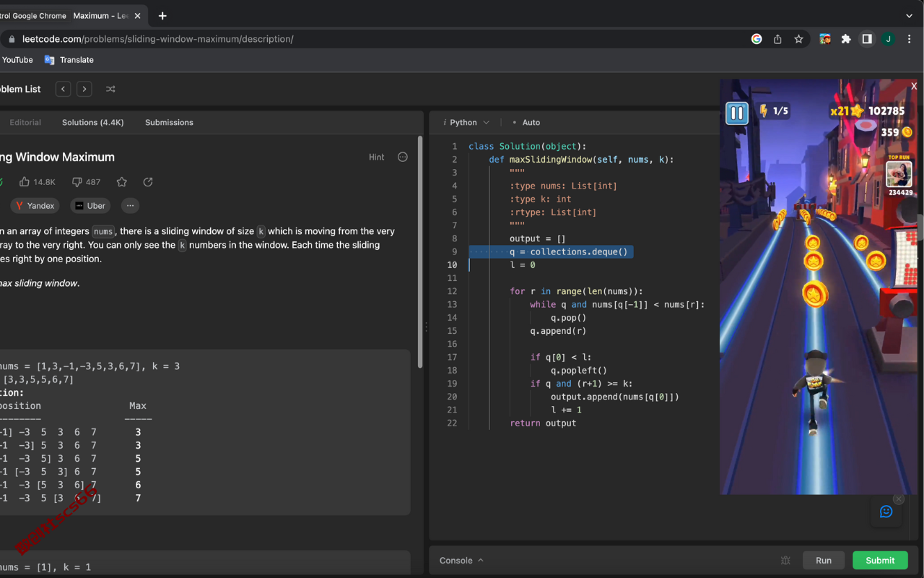Click the highlighted 'q = collections.deque()' line
This screenshot has height=578, width=924.
pyautogui.click(x=569, y=251)
